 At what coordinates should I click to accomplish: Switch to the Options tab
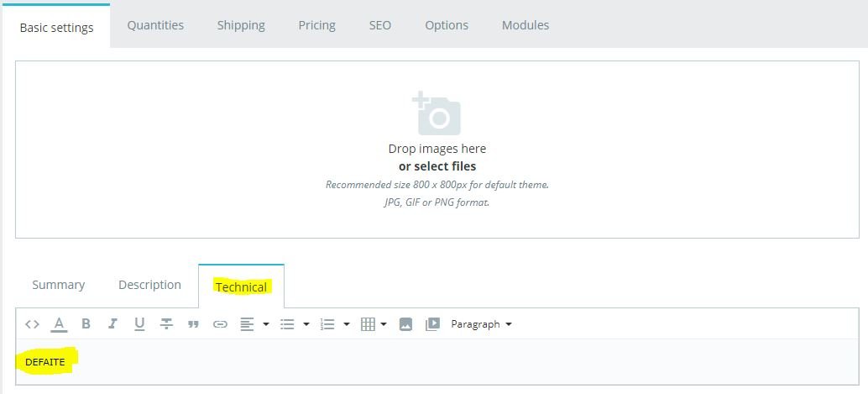[x=447, y=25]
